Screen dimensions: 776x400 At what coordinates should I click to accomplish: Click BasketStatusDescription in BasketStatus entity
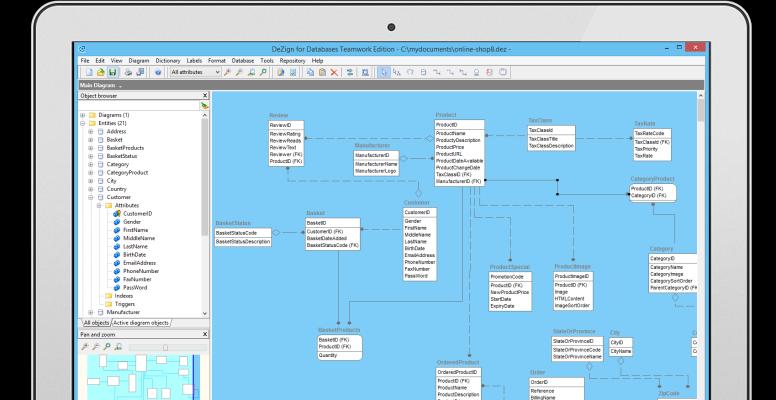(x=243, y=242)
